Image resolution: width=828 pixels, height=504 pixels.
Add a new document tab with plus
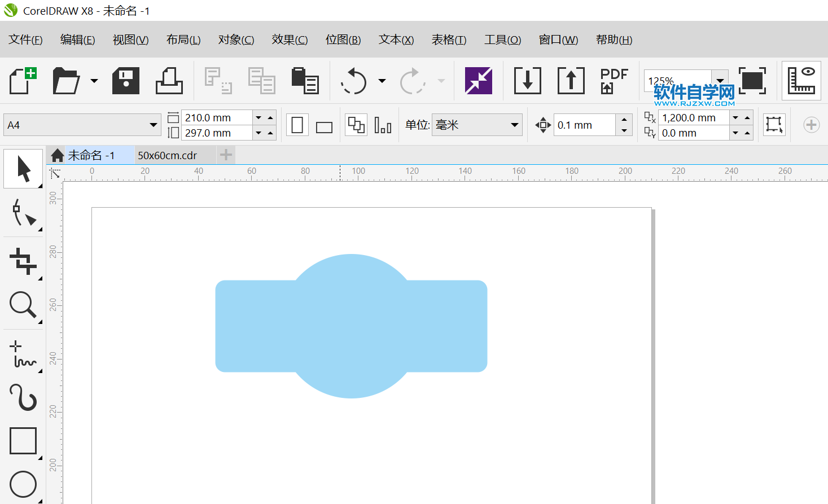226,155
